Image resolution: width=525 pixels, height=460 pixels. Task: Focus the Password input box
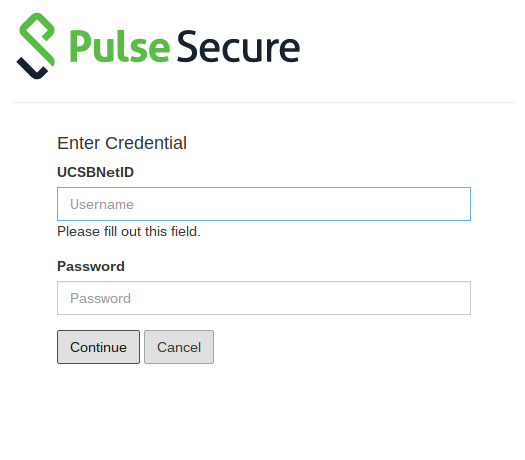point(264,298)
